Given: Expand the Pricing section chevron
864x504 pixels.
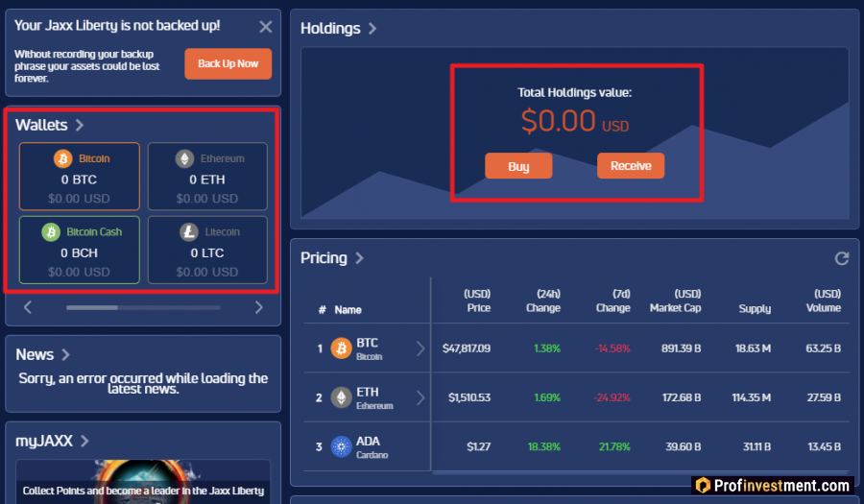Looking at the screenshot, I should [x=359, y=258].
